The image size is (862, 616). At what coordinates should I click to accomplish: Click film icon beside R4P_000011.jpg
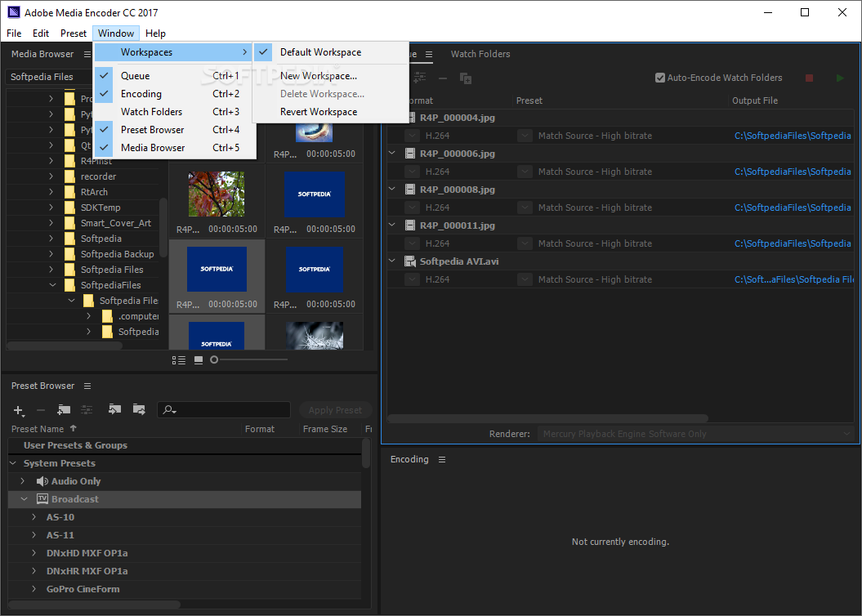409,225
